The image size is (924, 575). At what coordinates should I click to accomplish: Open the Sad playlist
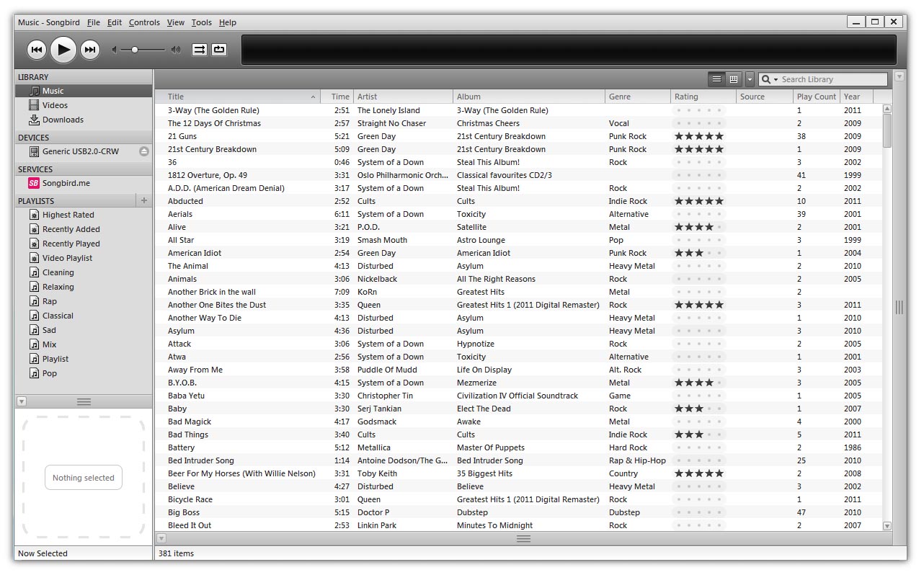coord(84,330)
